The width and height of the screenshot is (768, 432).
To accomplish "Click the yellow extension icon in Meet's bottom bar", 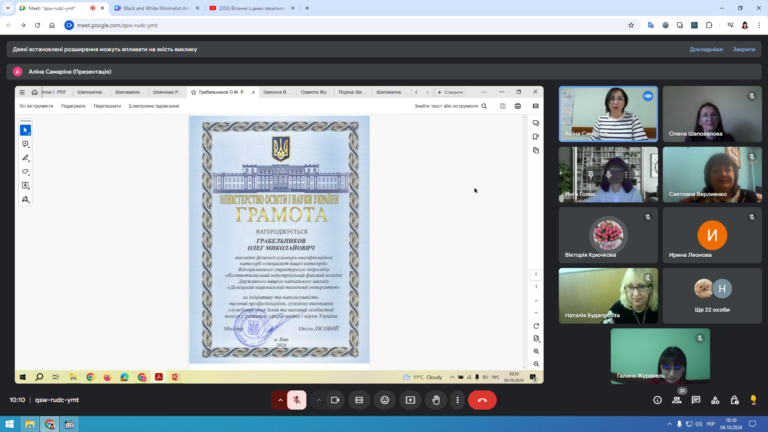I will [x=753, y=400].
